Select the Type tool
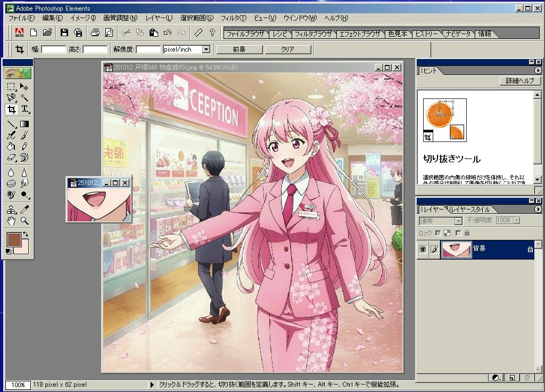545x392 pixels. click(24, 110)
